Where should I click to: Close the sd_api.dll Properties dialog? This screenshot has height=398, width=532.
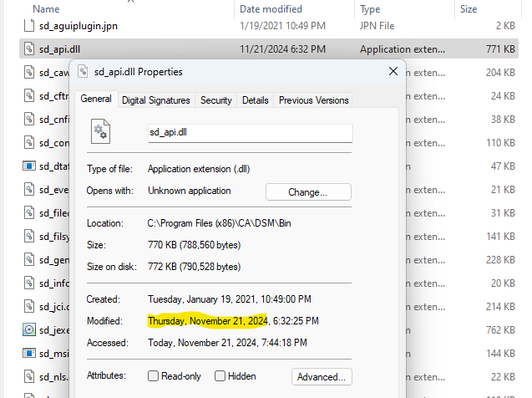[x=393, y=71]
